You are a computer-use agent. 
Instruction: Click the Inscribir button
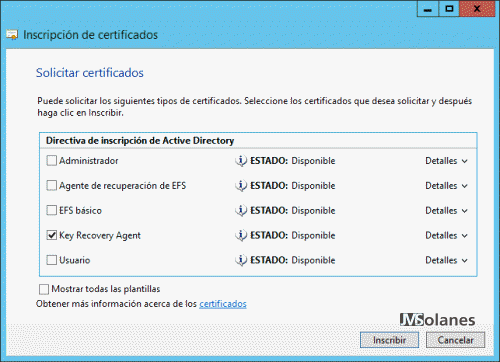(x=389, y=340)
